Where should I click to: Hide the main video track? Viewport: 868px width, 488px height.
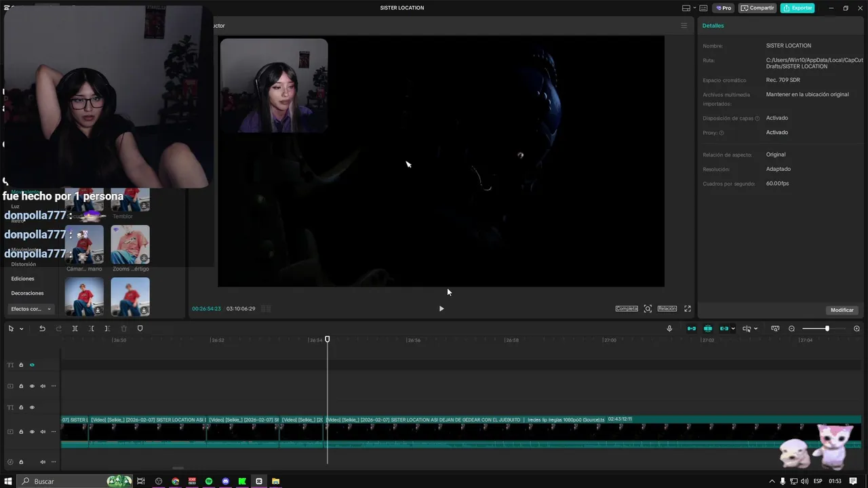coord(32,432)
